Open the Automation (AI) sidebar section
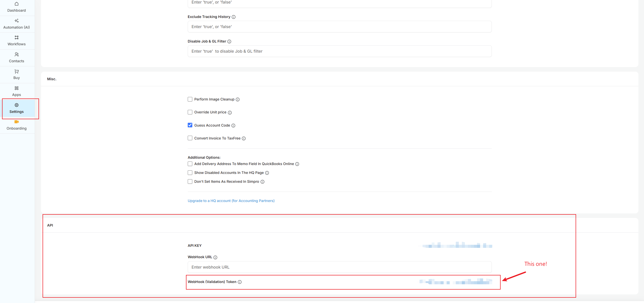Screen dimensions: 644x303 click(16, 24)
